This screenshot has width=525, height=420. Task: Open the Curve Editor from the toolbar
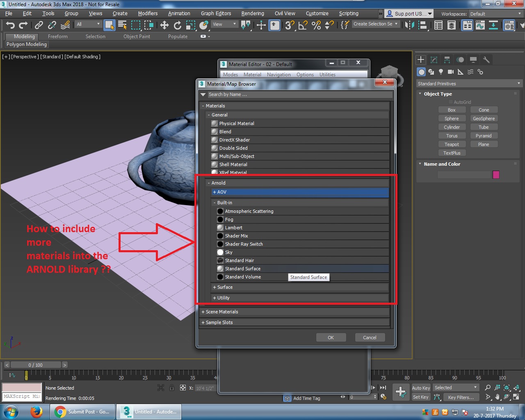coord(480,25)
